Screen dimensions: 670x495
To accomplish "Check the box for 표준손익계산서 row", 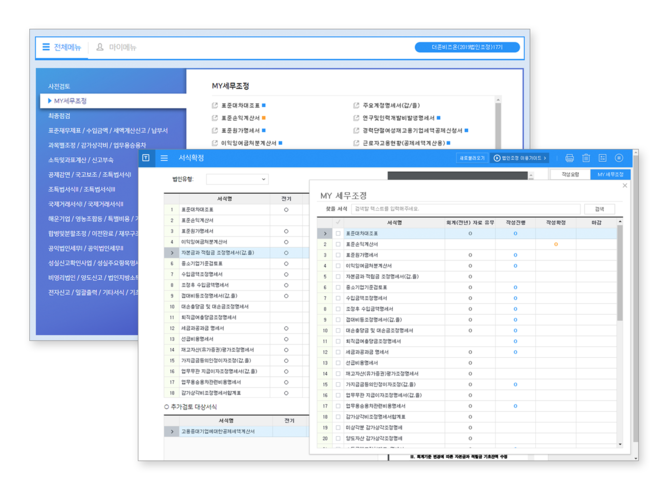I will [x=338, y=244].
